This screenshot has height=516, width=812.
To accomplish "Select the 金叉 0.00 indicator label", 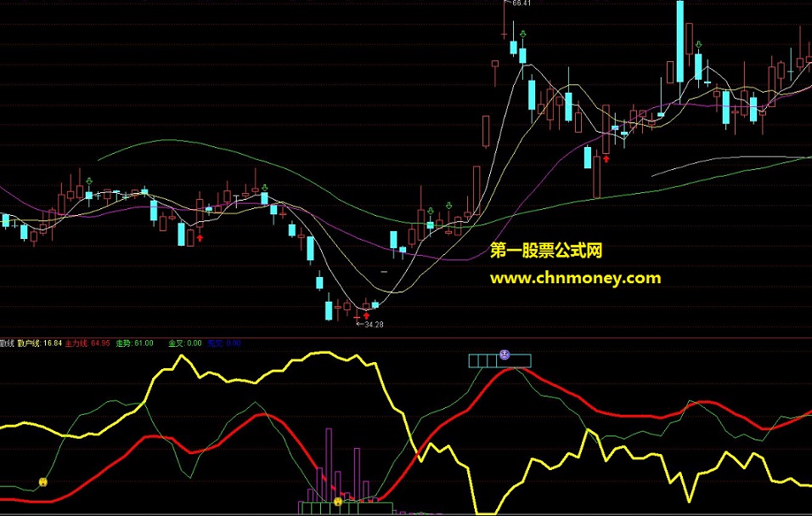I will pyautogui.click(x=185, y=343).
